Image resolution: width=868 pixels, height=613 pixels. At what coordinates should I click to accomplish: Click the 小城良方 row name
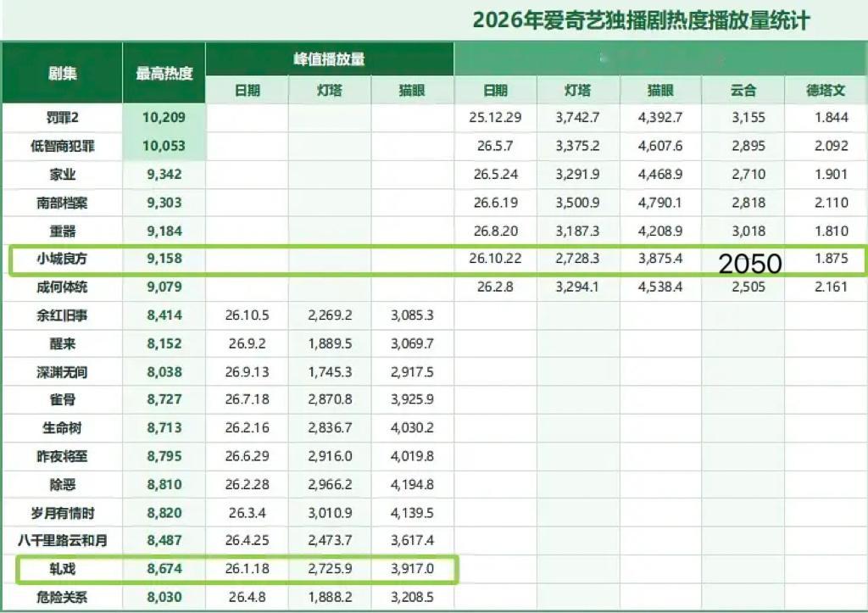[62, 259]
